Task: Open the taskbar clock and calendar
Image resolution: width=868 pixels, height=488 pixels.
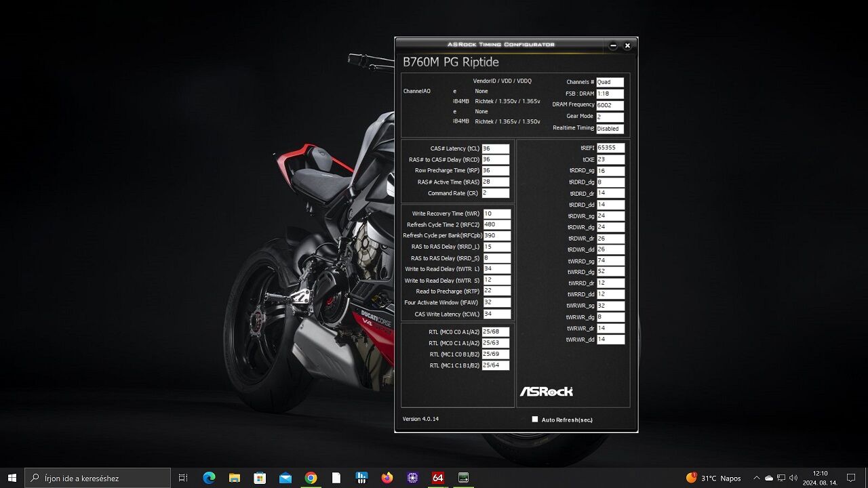Action: 820,478
